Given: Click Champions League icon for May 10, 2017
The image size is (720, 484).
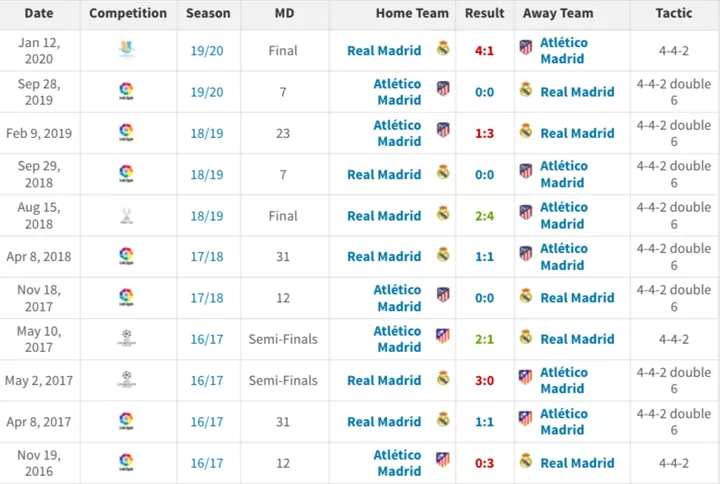Looking at the screenshot, I should (127, 338).
